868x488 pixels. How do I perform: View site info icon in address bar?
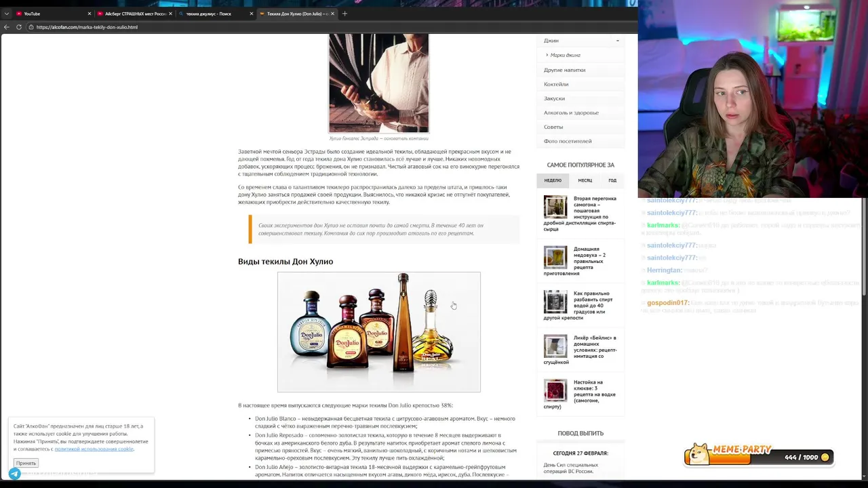[x=31, y=27]
